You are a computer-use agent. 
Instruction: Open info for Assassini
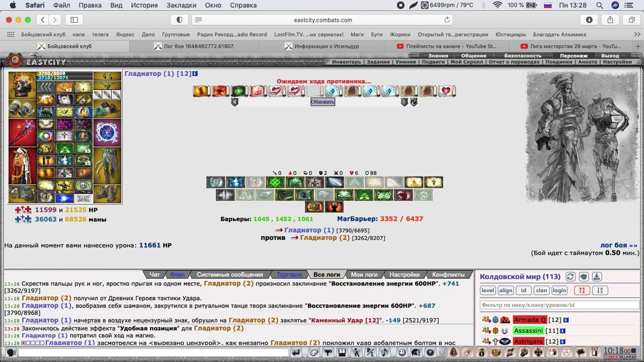click(562, 331)
